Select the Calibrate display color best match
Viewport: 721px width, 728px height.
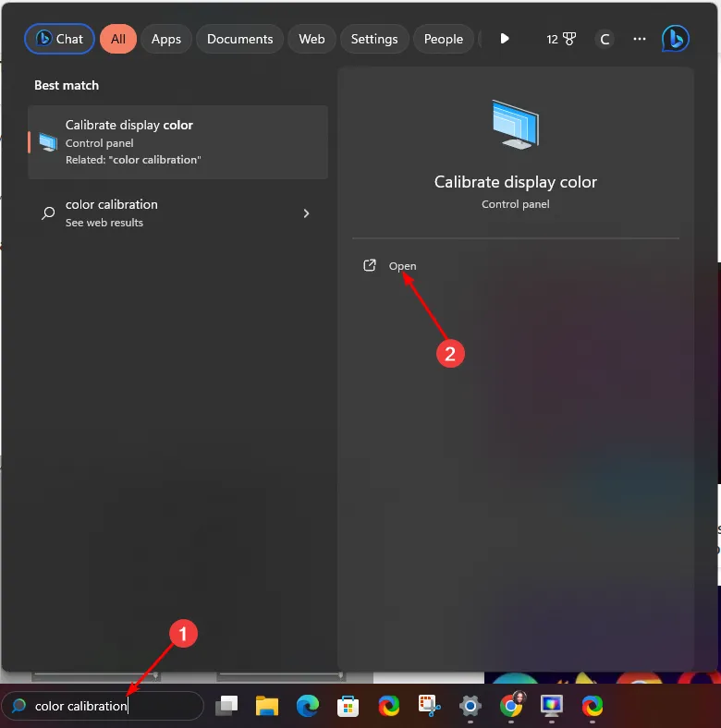click(177, 142)
